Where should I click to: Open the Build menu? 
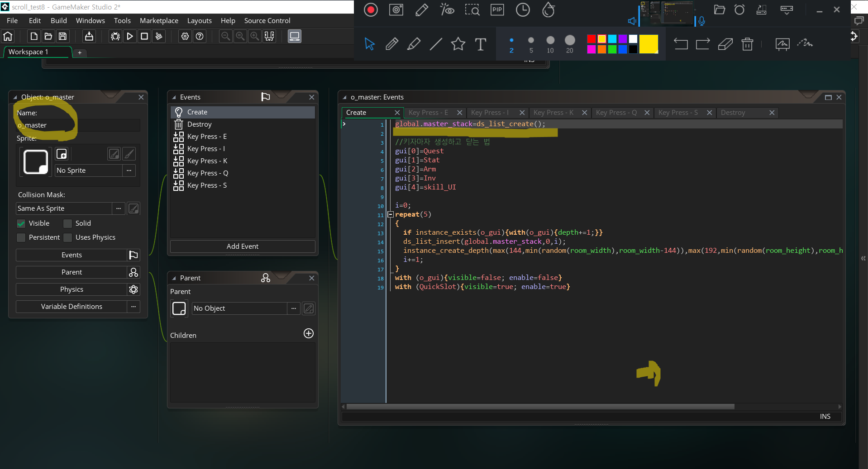click(59, 20)
